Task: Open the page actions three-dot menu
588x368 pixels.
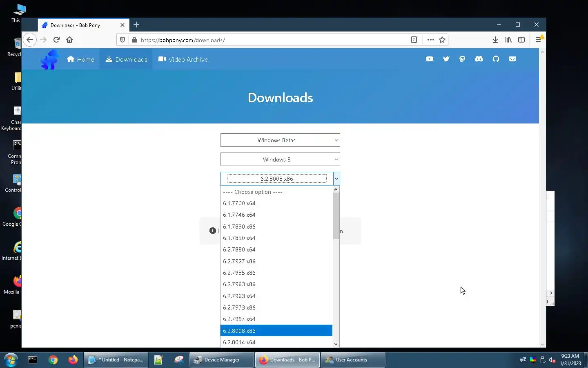Action: (430, 40)
